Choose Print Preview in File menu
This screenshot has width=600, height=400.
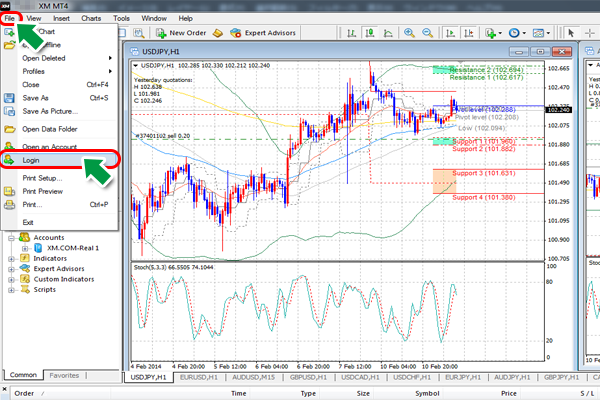click(x=59, y=191)
